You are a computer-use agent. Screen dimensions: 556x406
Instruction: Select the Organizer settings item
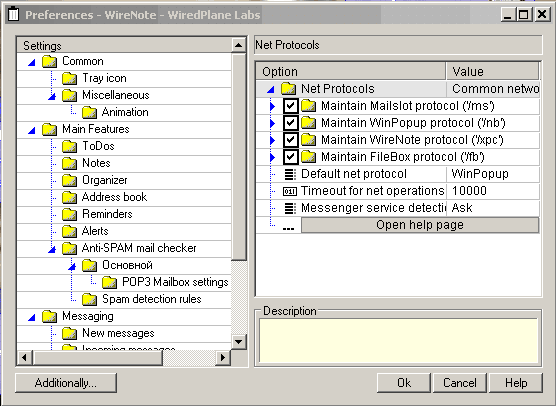pyautogui.click(x=105, y=180)
